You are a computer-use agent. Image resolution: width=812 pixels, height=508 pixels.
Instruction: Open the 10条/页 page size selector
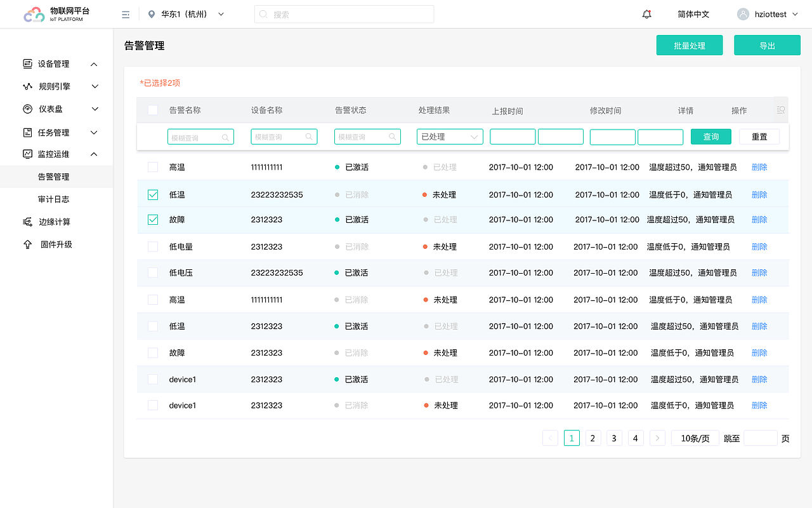point(695,438)
